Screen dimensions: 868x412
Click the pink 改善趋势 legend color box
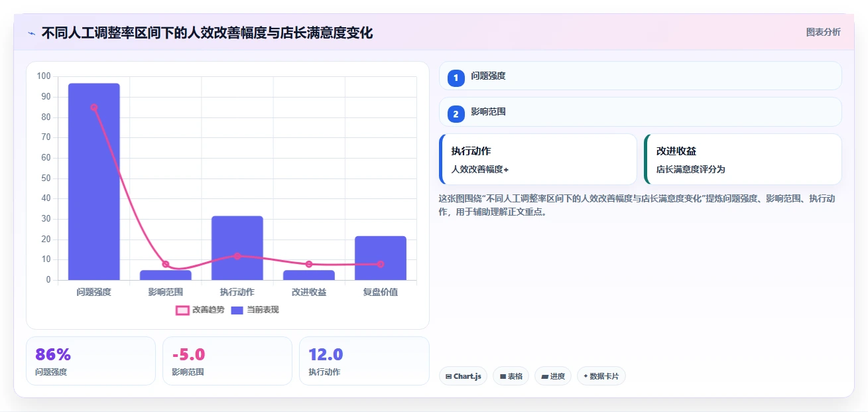tap(182, 310)
